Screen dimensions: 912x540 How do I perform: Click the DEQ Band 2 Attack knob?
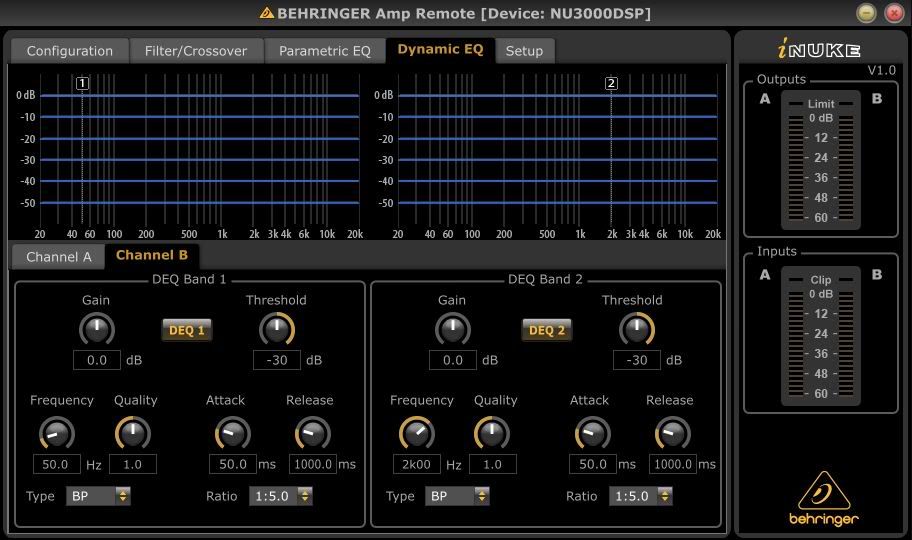[x=593, y=434]
